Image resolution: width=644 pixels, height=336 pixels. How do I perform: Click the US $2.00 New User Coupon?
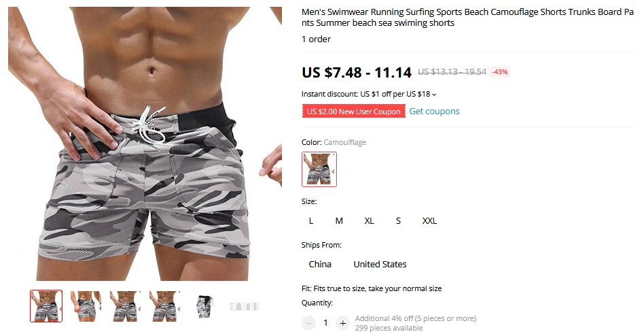tap(354, 112)
